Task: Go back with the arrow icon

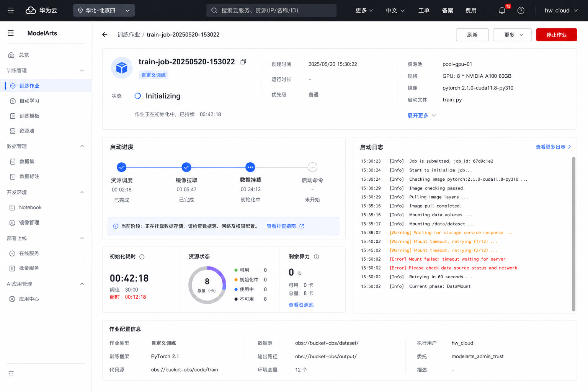Action: pyautogui.click(x=105, y=34)
